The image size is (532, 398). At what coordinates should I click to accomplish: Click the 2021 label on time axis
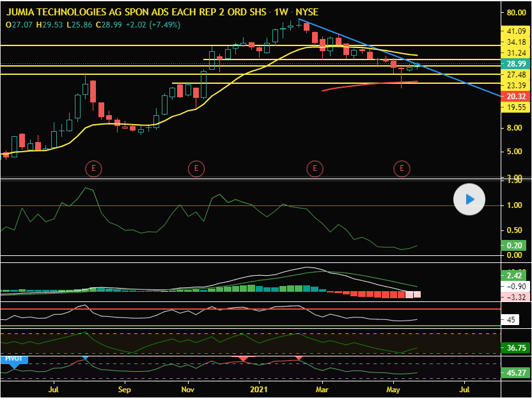click(258, 389)
